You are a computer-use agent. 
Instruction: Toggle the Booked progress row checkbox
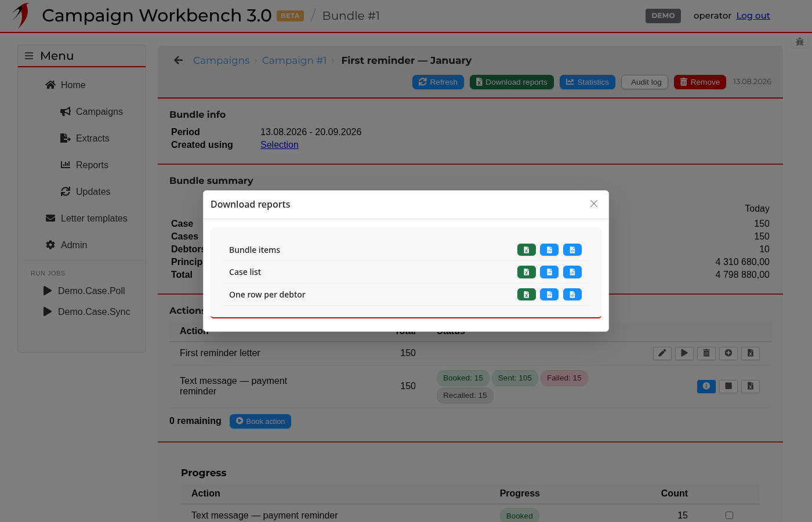(x=729, y=515)
